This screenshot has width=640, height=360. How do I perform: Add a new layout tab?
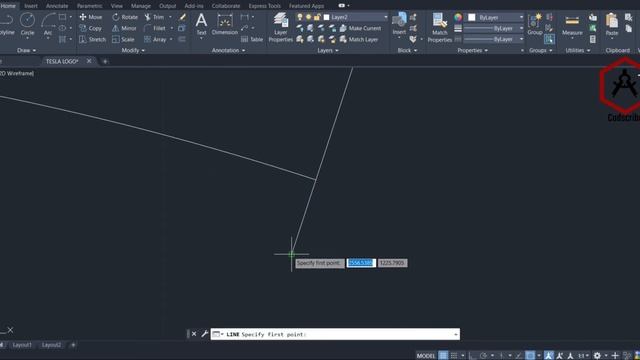(73, 345)
